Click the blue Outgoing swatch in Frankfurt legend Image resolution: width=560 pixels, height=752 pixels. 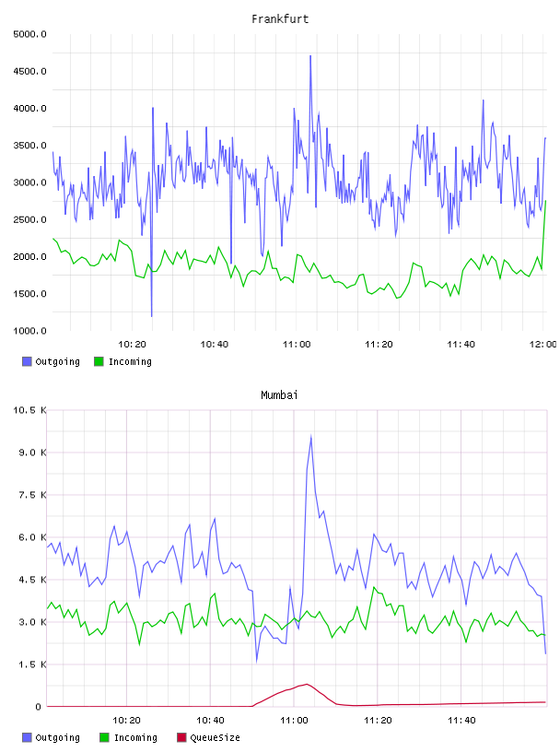pyautogui.click(x=27, y=361)
